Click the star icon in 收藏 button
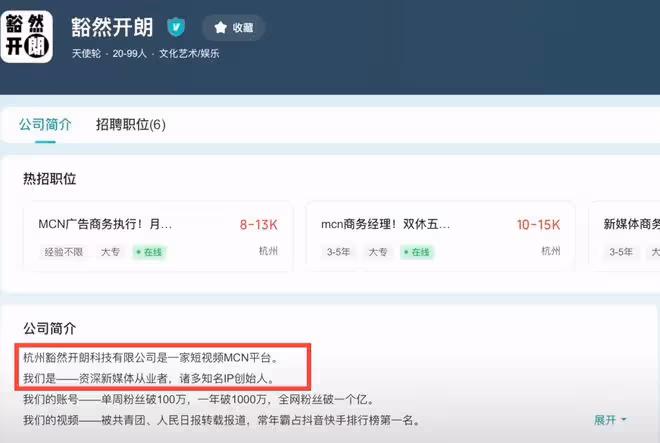This screenshot has width=660, height=443. [x=220, y=28]
